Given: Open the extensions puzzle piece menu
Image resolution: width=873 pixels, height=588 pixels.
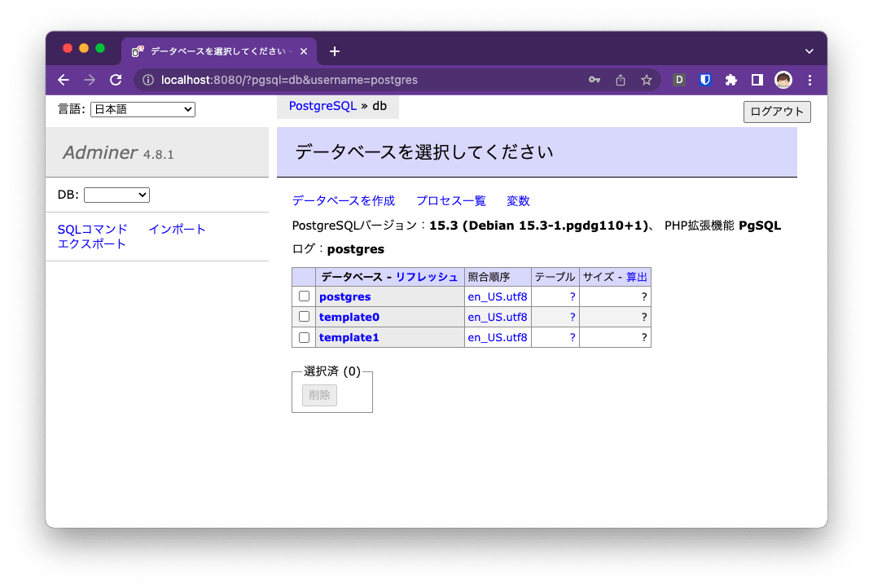Looking at the screenshot, I should pos(731,80).
